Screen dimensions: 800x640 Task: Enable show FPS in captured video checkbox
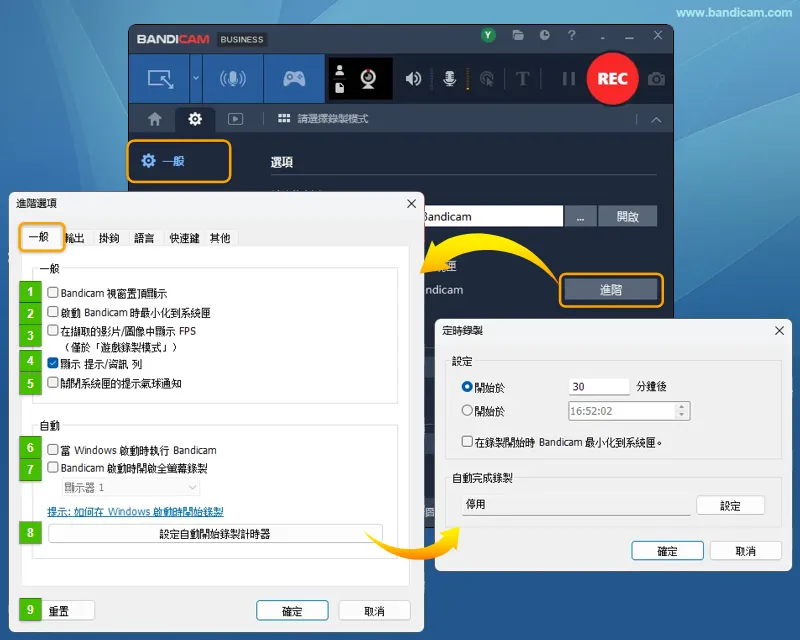pyautogui.click(x=53, y=330)
